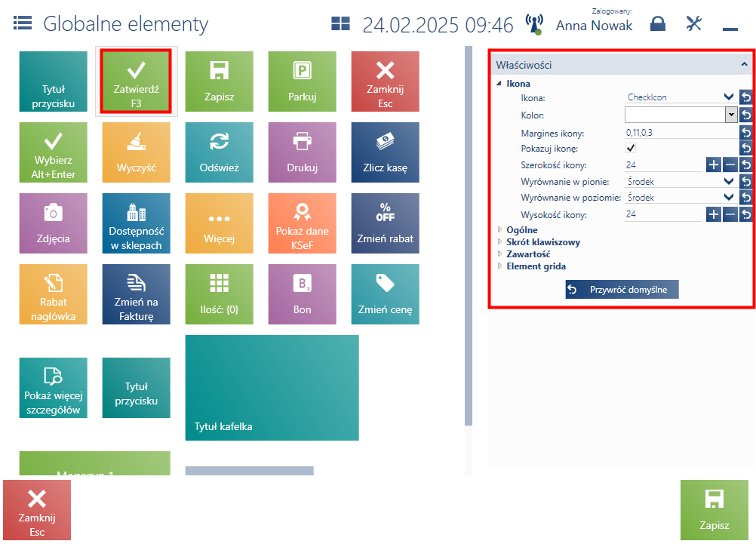Viewport: 756px width, 544px height.
Task: Select the Drukuj printer tile
Action: [303, 152]
